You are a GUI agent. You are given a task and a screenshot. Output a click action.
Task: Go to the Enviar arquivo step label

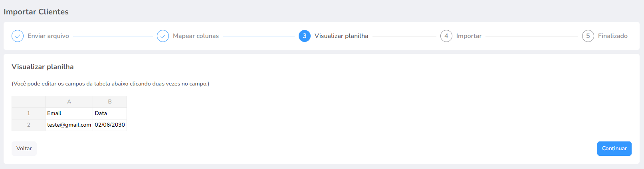[48, 36]
